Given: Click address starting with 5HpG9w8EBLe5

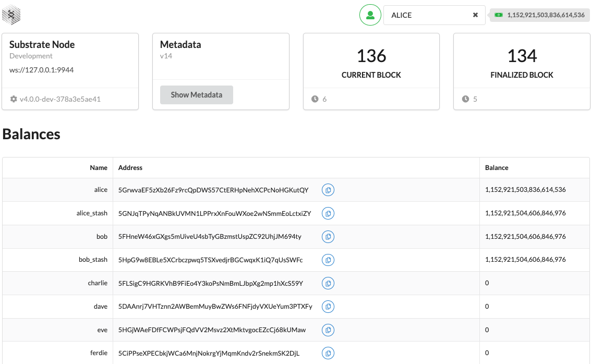Looking at the screenshot, I should [x=211, y=260].
